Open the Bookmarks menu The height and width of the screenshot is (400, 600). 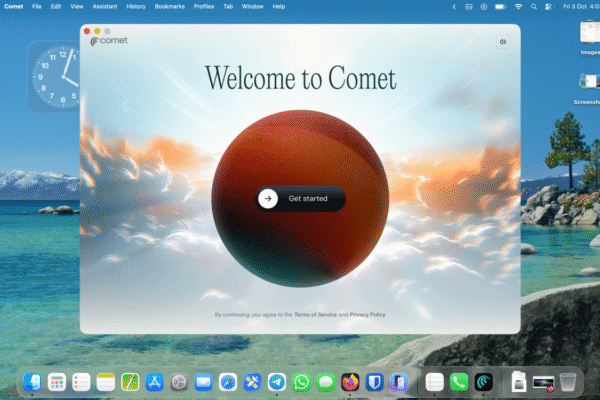(170, 7)
